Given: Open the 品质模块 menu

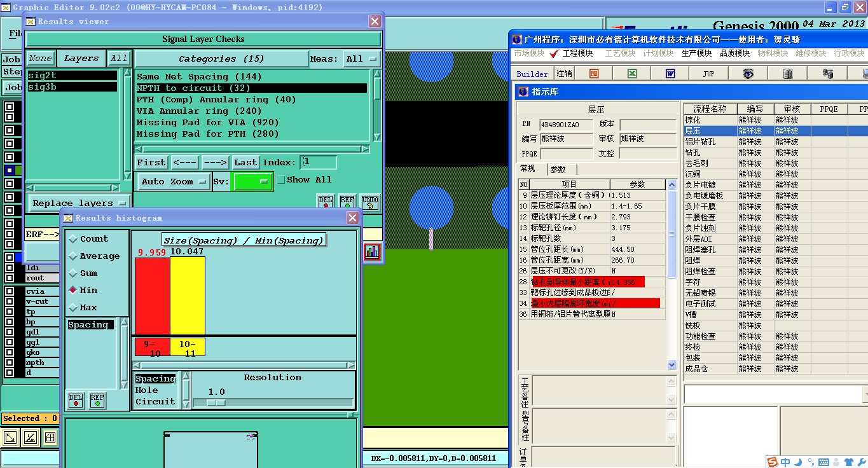Looking at the screenshot, I should [x=735, y=53].
